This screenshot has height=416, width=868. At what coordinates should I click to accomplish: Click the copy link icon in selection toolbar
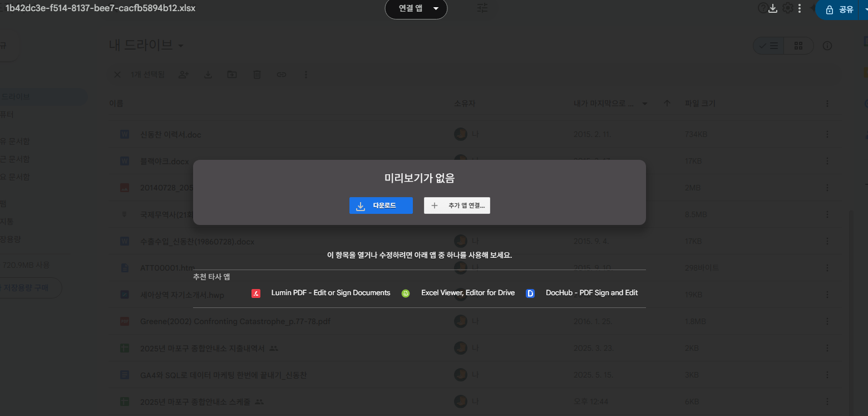pyautogui.click(x=282, y=75)
